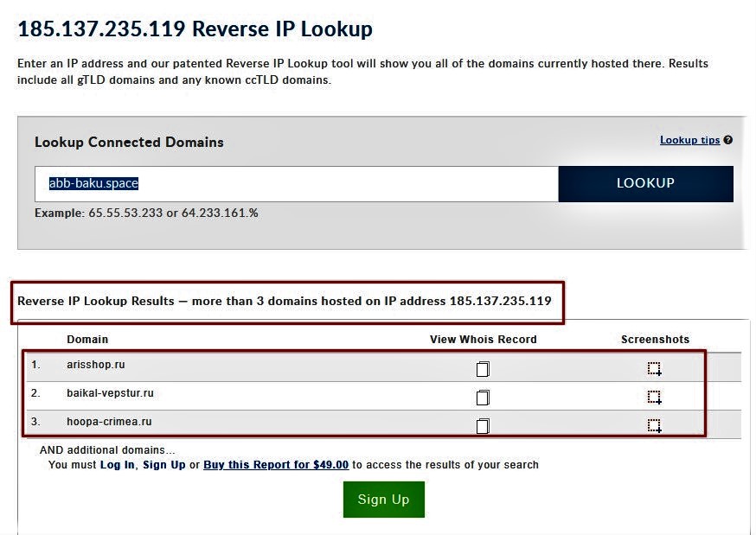The image size is (756, 535).
Task: Select the baikal-vepstur.ru domain entry
Action: [x=110, y=393]
